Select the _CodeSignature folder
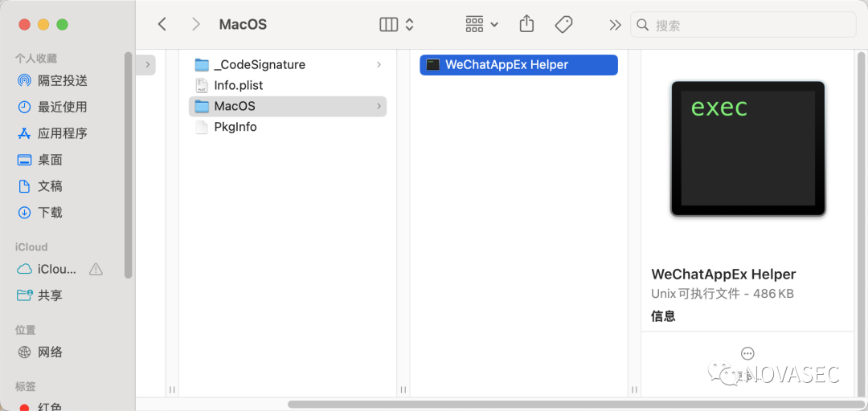 287,65
